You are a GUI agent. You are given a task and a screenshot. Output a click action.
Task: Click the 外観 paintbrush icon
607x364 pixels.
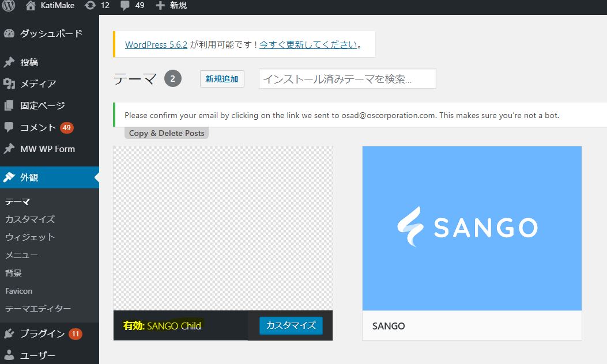click(x=9, y=177)
